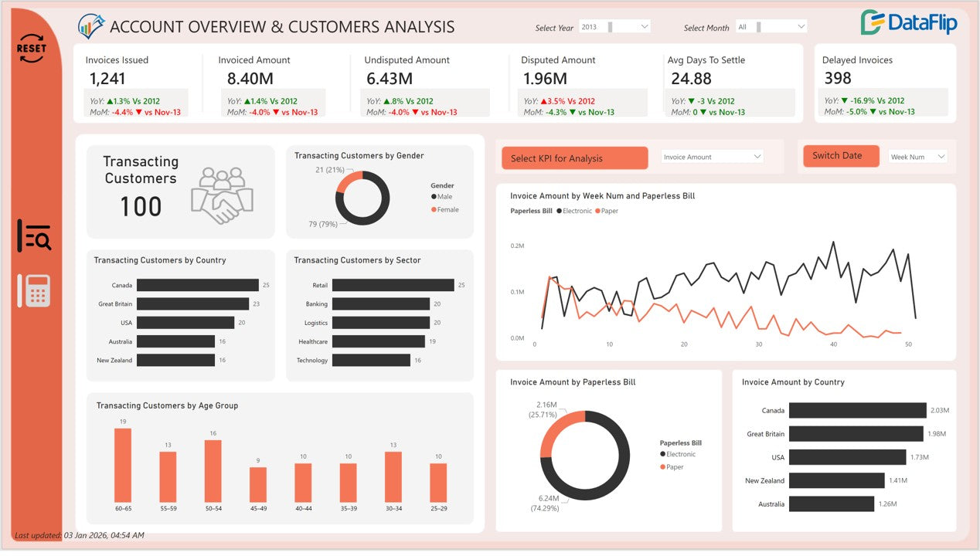Select the Male gender legend marker
980x556 pixels.
click(434, 197)
